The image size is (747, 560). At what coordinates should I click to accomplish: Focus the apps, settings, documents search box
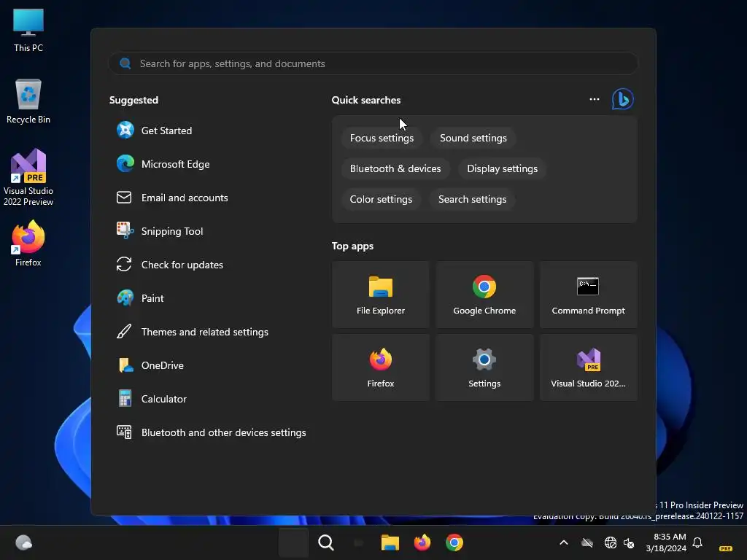[x=373, y=63]
